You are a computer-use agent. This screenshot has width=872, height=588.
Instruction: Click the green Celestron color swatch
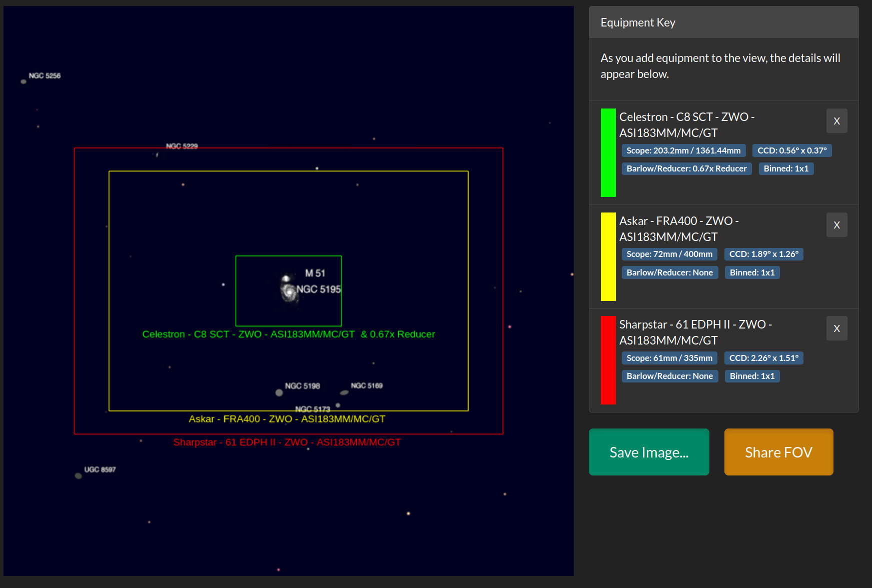click(x=608, y=152)
